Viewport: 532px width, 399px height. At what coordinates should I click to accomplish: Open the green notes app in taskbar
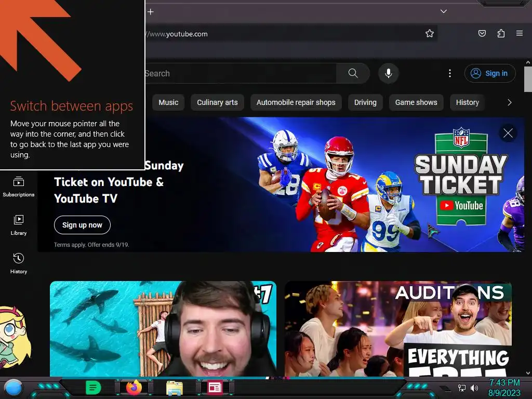pos(94,388)
